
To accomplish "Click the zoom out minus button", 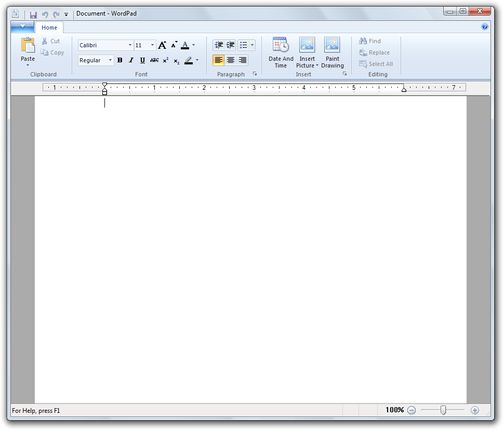I will click(x=412, y=410).
